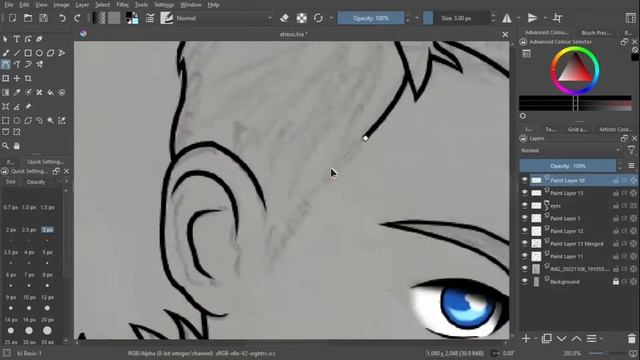Open layer filter funnel menu

[631, 151]
